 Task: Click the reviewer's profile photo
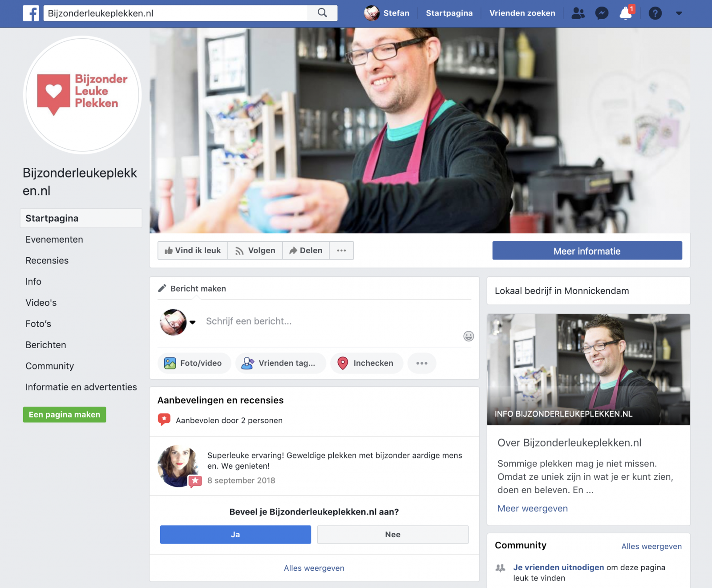(178, 466)
